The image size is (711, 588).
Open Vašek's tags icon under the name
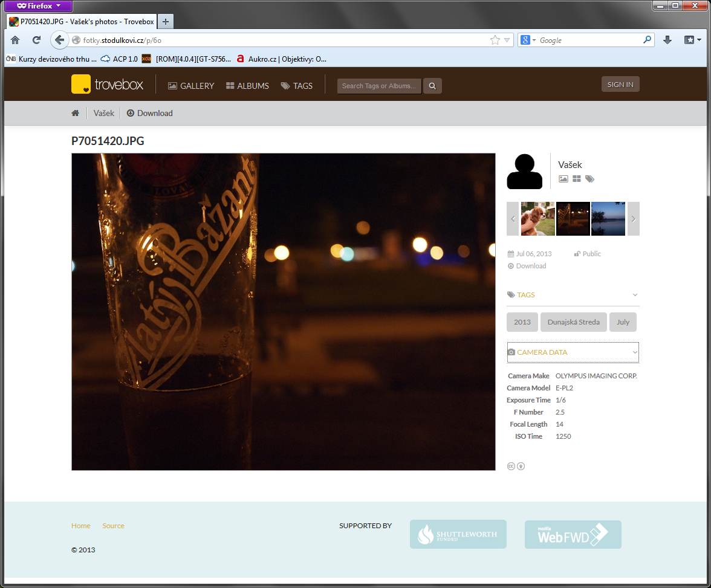point(589,179)
